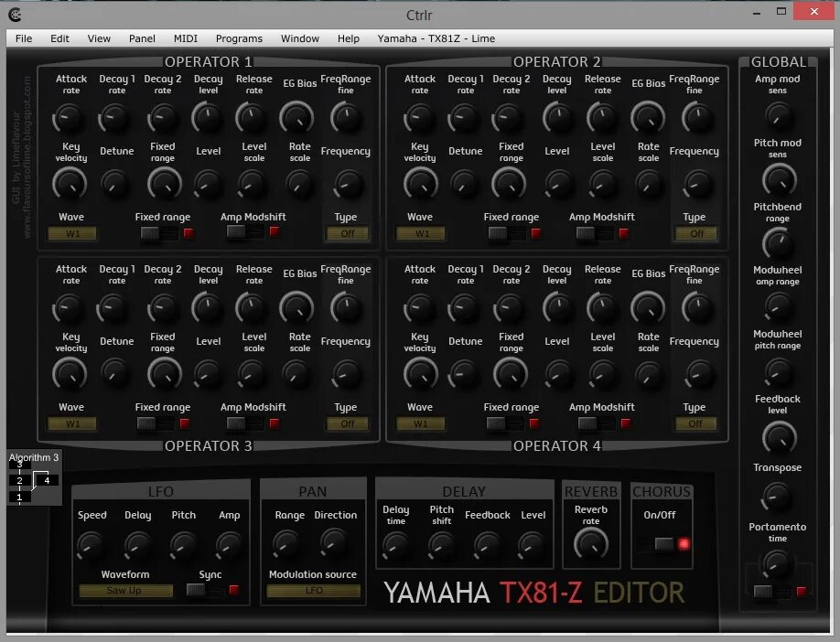Click Operator 1 Attack rate knob
The width and height of the screenshot is (840, 642).
tap(70, 118)
